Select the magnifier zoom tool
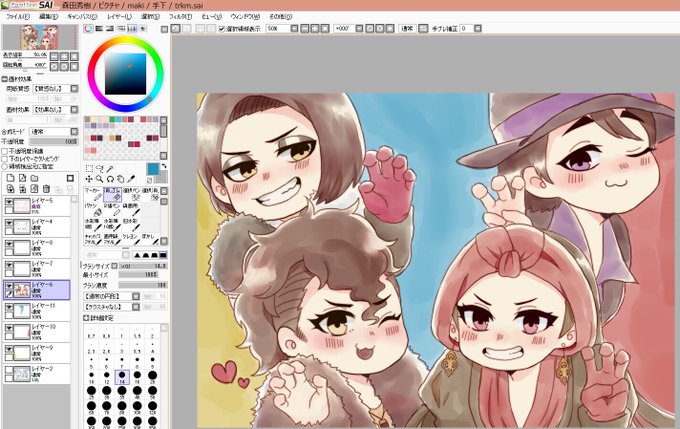 click(99, 179)
